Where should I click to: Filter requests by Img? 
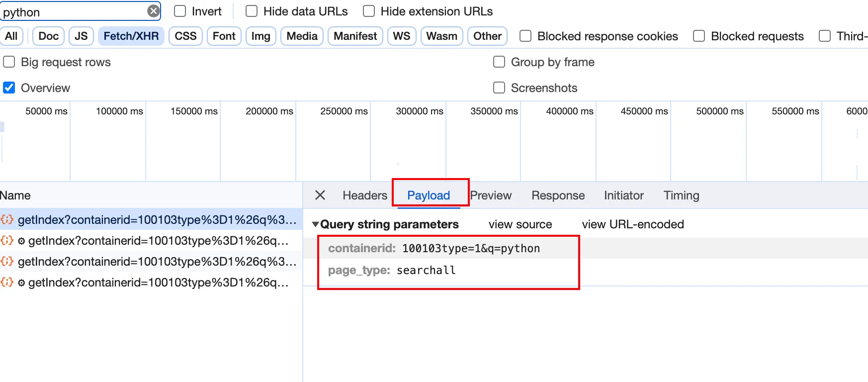point(261,36)
